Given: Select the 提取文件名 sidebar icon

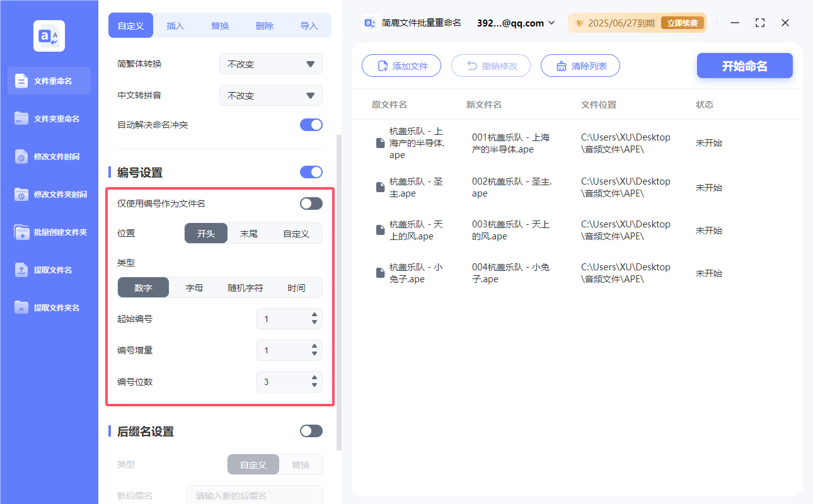Looking at the screenshot, I should [x=49, y=270].
